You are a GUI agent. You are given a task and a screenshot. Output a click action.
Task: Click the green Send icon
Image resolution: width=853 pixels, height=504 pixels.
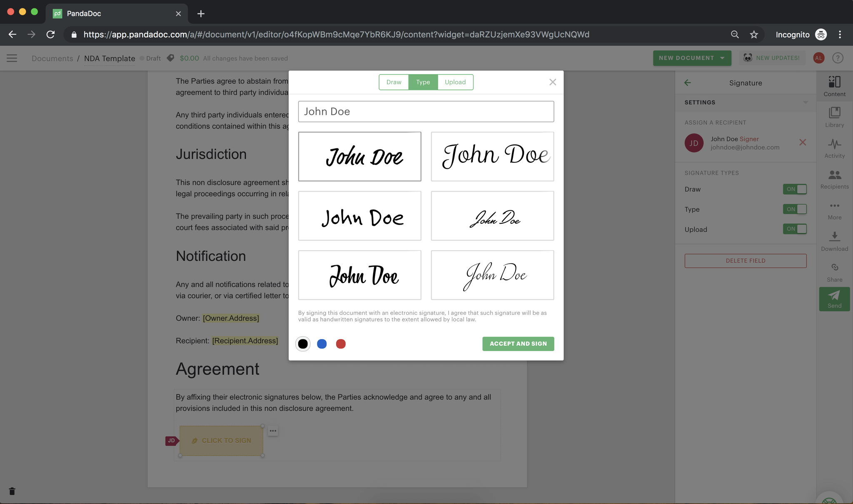point(834,299)
